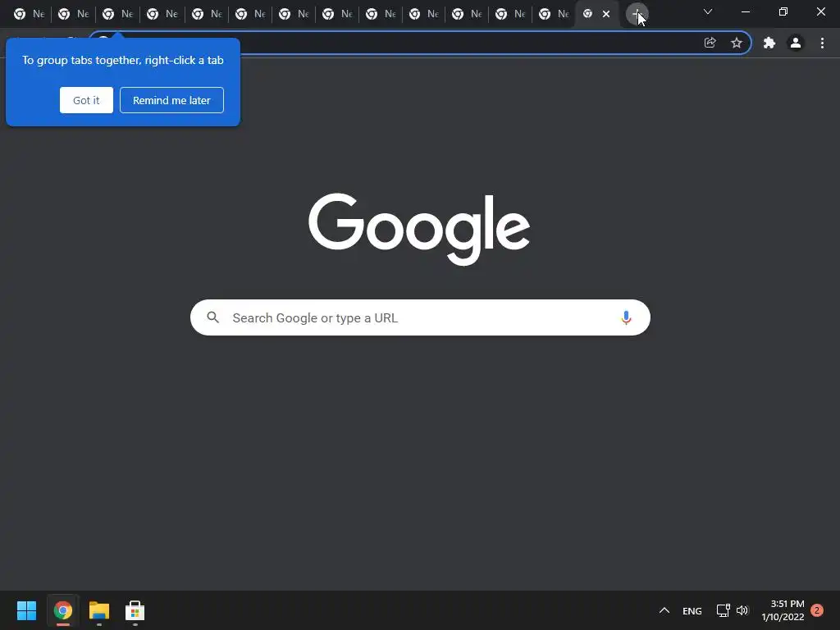Open File Explorer from taskbar
Image resolution: width=840 pixels, height=630 pixels.
click(x=99, y=610)
